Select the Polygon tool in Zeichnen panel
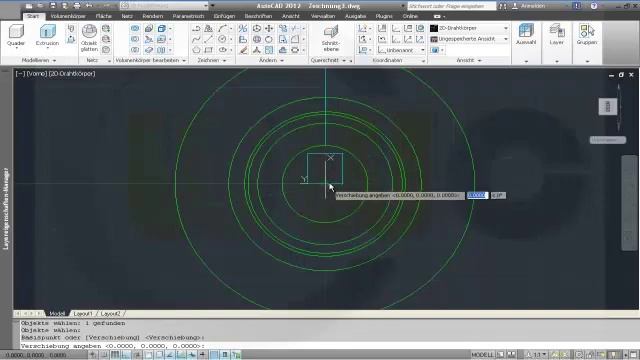The width and height of the screenshot is (640, 360). pyautogui.click(x=196, y=50)
